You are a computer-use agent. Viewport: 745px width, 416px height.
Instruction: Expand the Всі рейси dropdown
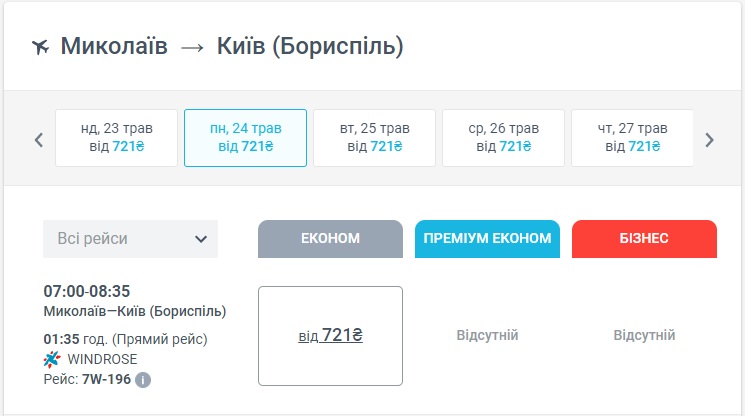[130, 239]
